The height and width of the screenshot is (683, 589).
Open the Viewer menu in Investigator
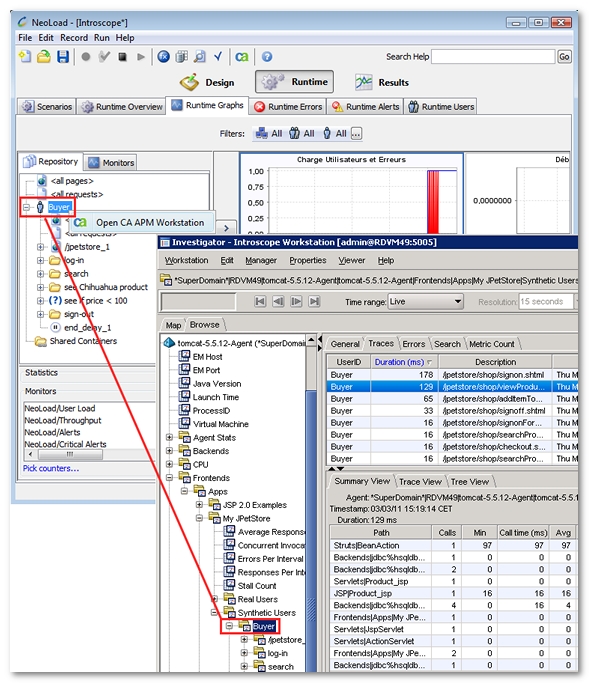(352, 260)
